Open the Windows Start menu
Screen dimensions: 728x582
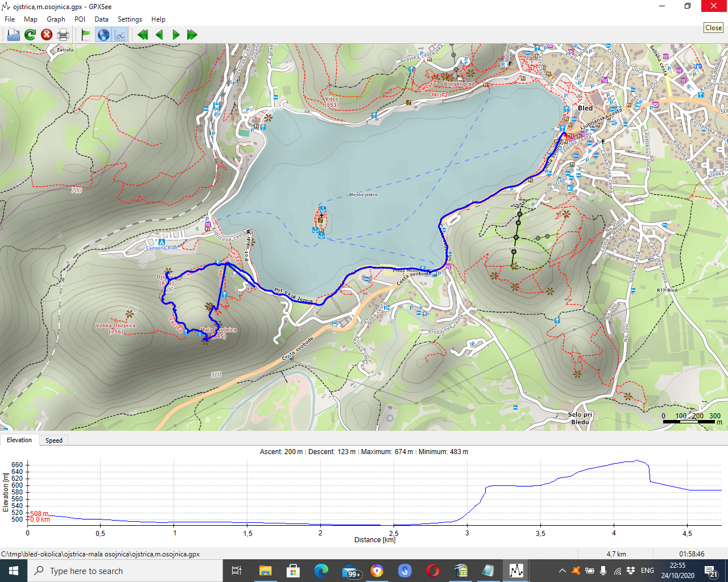(14, 571)
